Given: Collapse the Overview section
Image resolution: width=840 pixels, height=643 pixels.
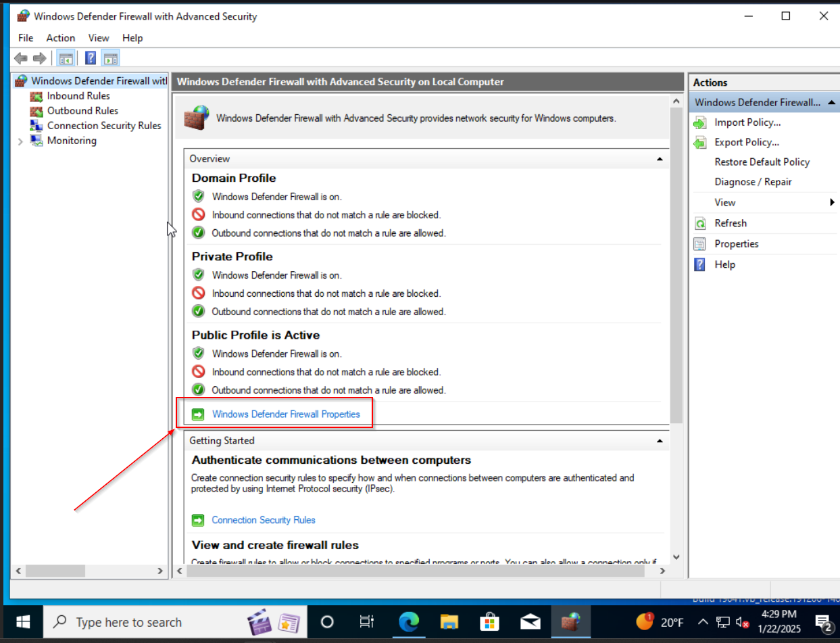Looking at the screenshot, I should [660, 159].
